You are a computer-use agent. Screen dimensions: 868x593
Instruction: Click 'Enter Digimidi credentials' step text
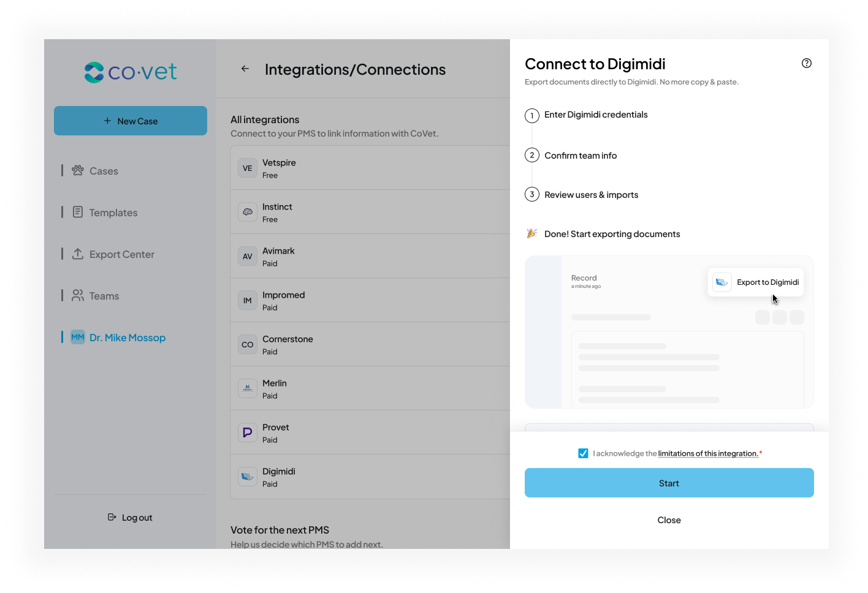(596, 115)
